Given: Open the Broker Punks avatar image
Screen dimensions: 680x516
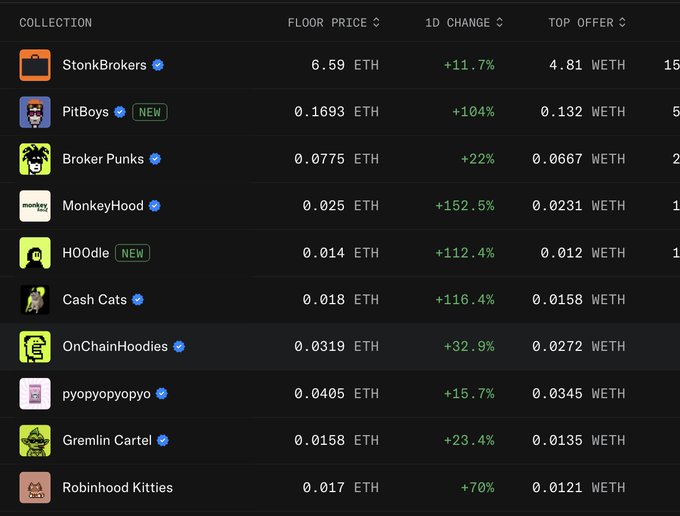Looking at the screenshot, I should tap(35, 159).
